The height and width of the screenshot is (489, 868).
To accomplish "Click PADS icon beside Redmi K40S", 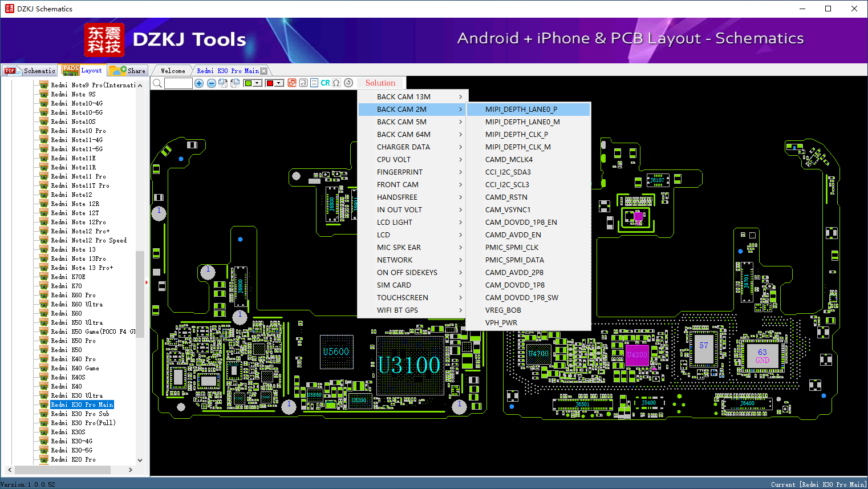I will coord(44,377).
